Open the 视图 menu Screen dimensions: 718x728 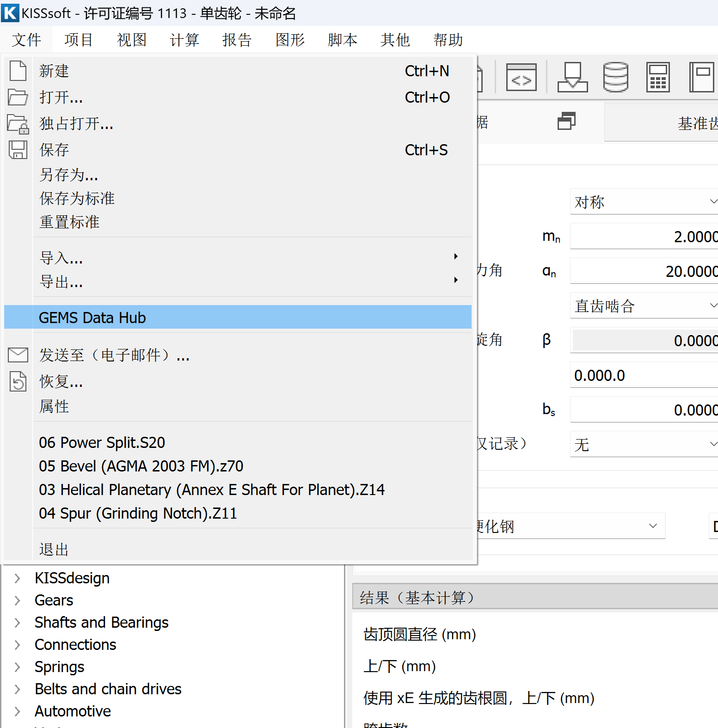click(x=131, y=40)
